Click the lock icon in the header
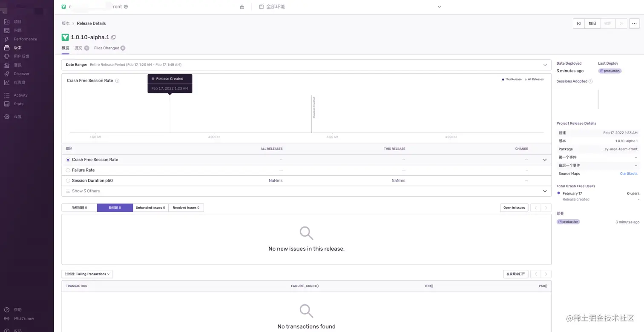Screen dimensions: 644x332 pyautogui.click(x=242, y=7)
